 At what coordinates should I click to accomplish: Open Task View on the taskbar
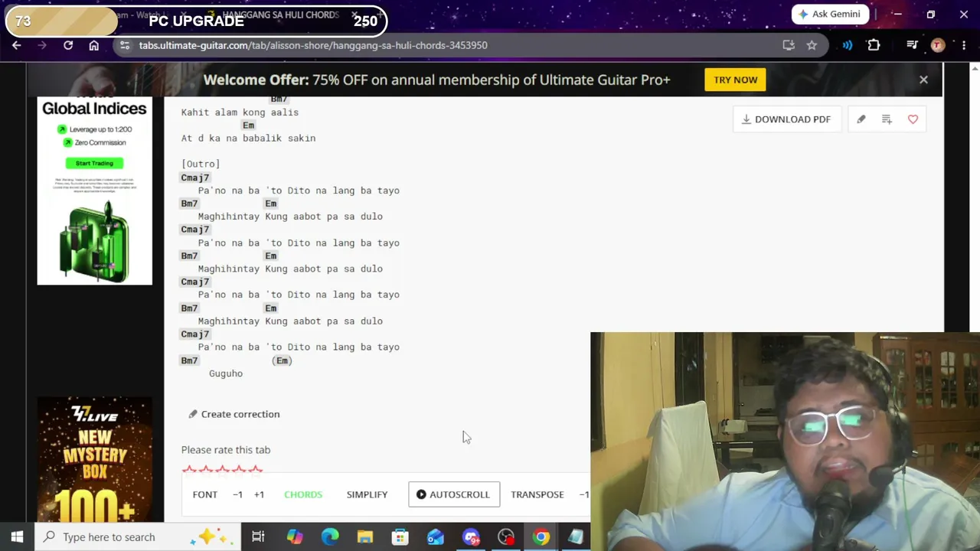[258, 537]
